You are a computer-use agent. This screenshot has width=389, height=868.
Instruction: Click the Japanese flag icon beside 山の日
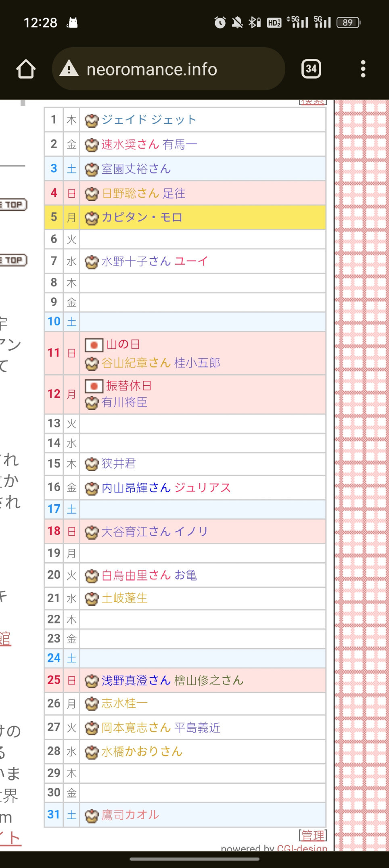click(x=94, y=345)
